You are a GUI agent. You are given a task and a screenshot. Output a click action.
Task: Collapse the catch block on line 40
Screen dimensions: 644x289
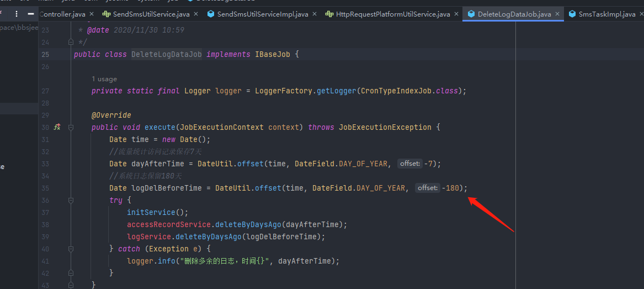71,249
